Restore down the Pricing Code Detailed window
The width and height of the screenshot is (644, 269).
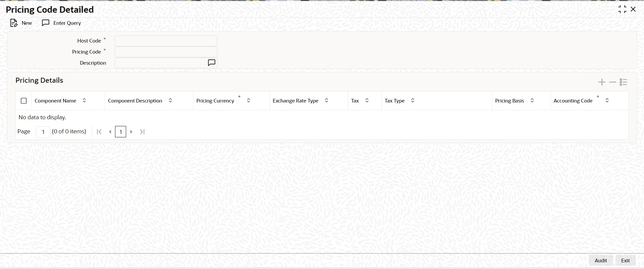click(622, 9)
